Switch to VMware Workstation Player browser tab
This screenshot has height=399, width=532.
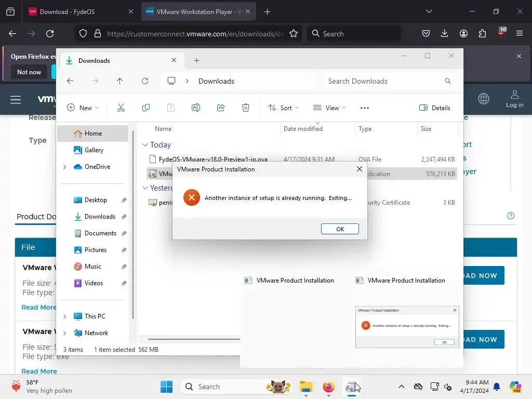tap(198, 12)
